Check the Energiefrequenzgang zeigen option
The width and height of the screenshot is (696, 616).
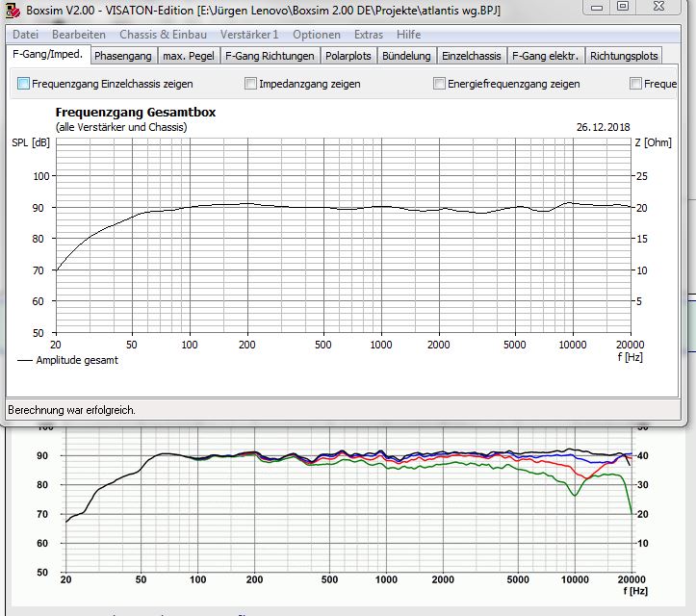click(x=440, y=84)
